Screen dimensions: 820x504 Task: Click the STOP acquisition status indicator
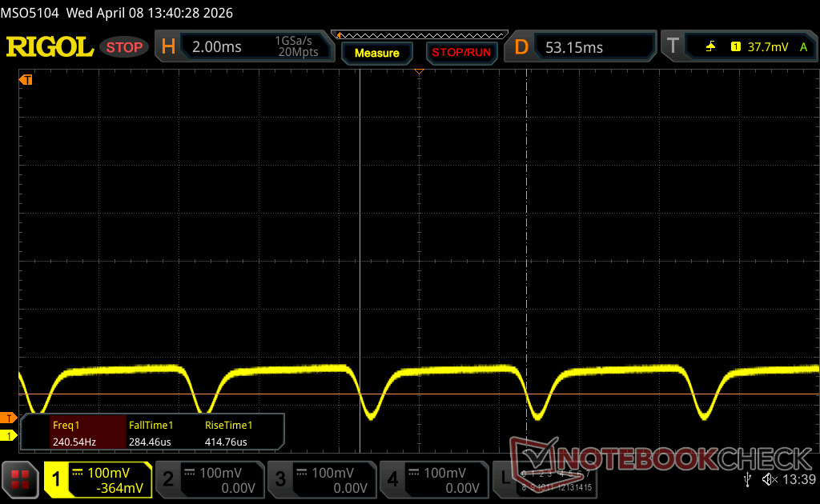pos(124,47)
